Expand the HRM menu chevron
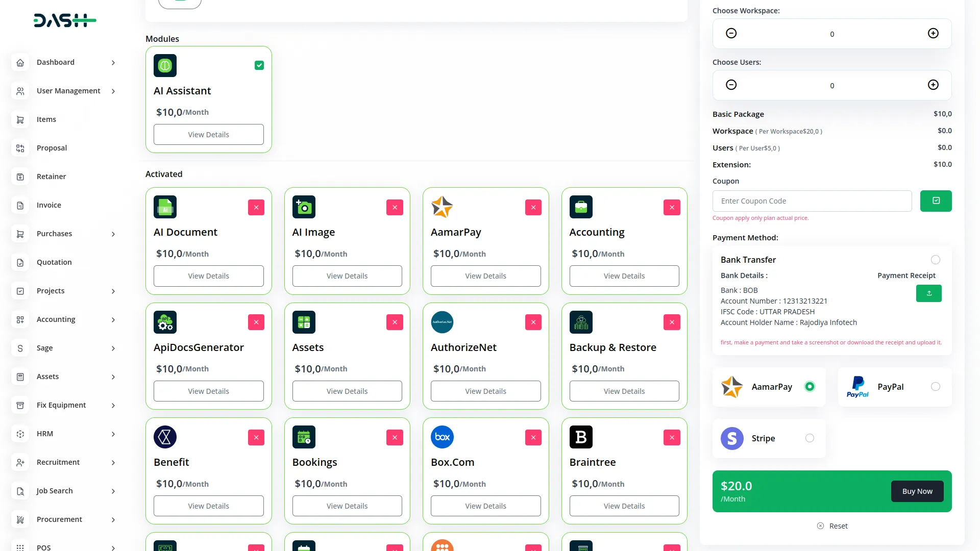The width and height of the screenshot is (980, 551). tap(113, 434)
